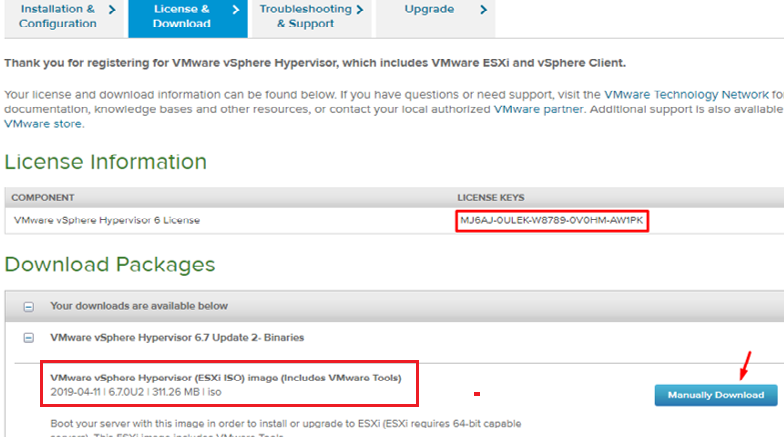The height and width of the screenshot is (437, 784).
Task: Click the Manually Download button
Action: [716, 395]
